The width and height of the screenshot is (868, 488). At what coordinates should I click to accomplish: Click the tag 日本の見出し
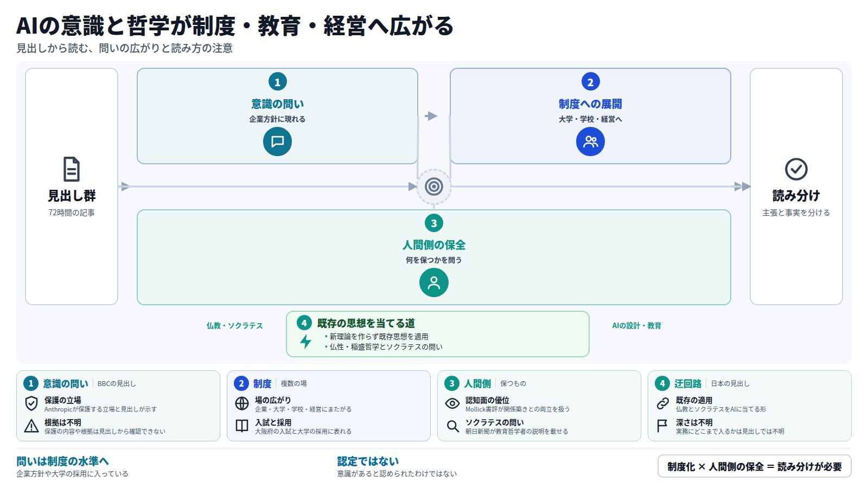pos(730,383)
